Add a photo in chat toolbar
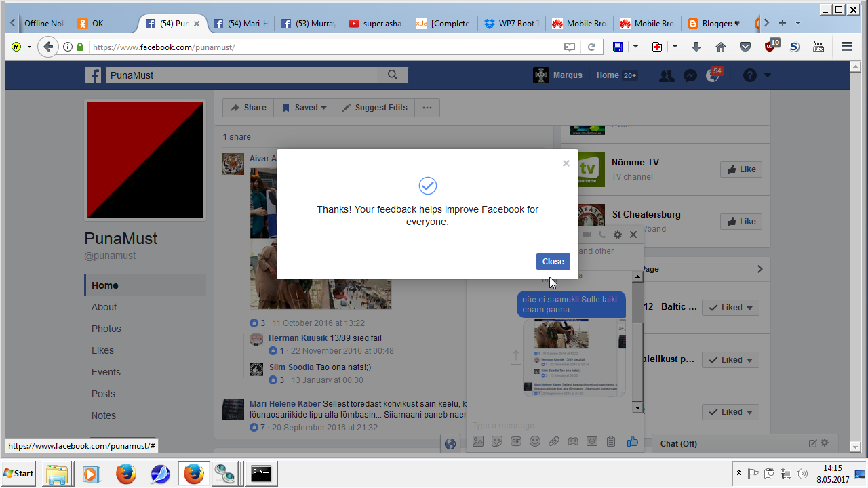 click(x=478, y=441)
